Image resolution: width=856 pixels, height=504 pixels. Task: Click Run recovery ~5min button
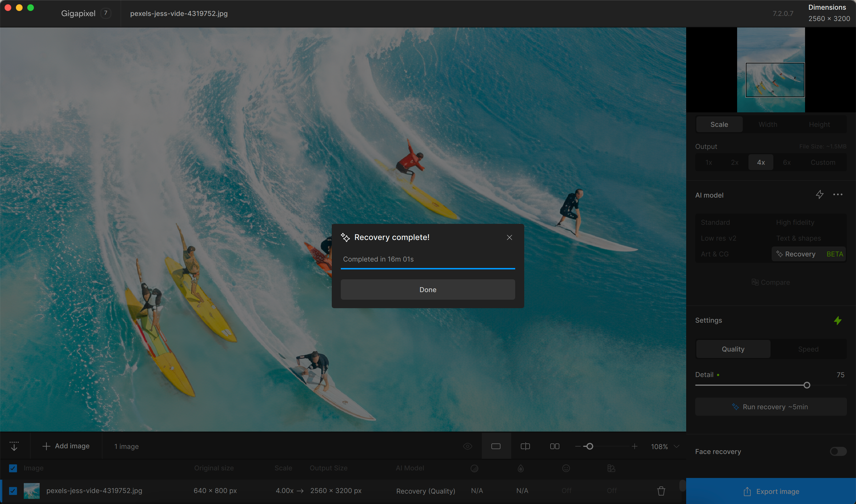pos(771,407)
